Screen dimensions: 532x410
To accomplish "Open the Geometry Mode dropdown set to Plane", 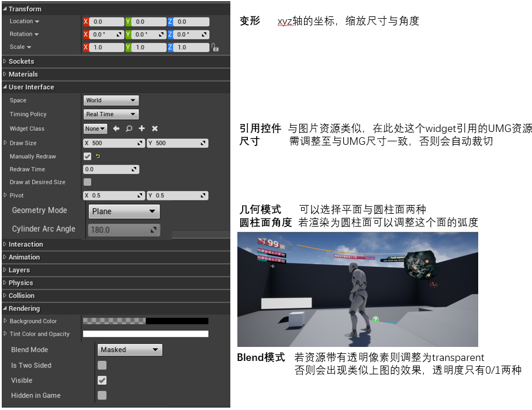I will (123, 211).
